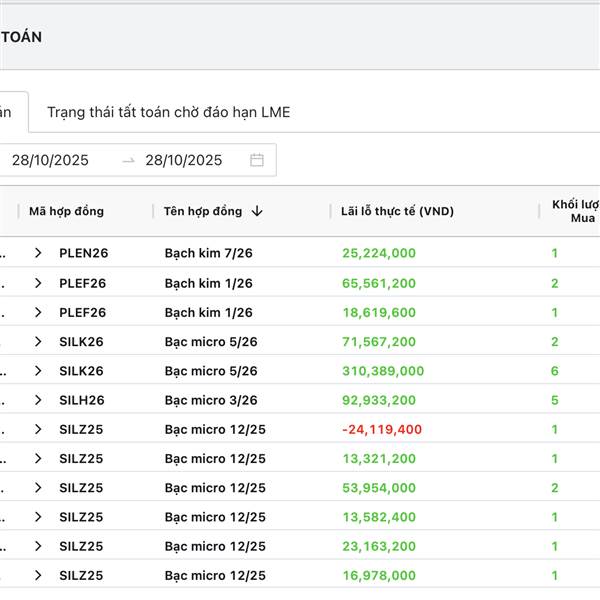Click the Lãi lỗ thực tế (VND) column header
The image size is (600, 600).
pos(398,211)
